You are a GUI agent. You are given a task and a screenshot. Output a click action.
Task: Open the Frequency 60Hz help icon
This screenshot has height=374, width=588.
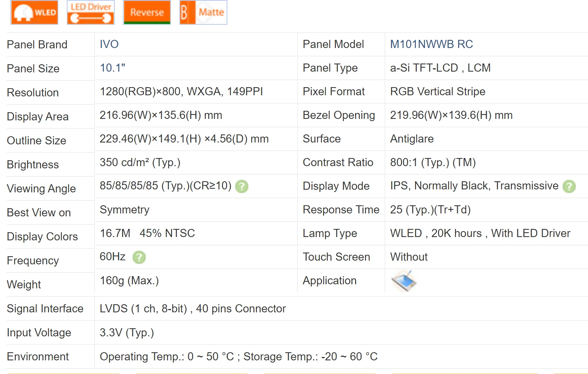point(139,257)
